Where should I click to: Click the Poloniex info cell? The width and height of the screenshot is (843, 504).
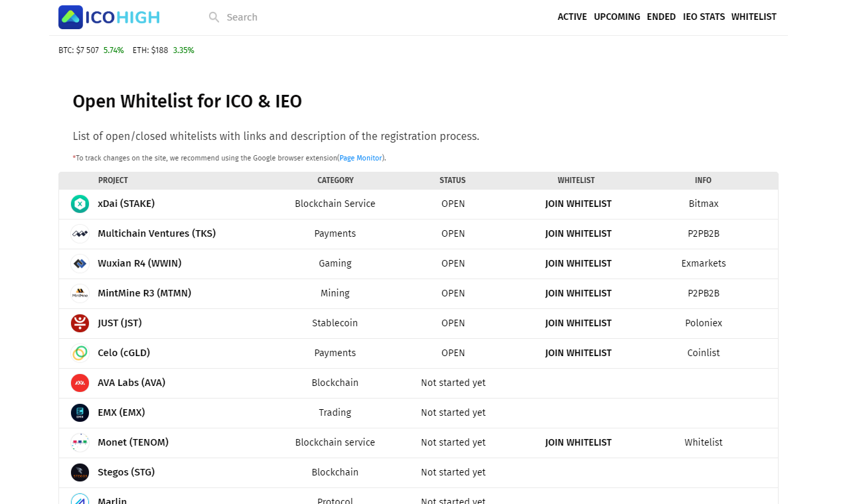[704, 324]
